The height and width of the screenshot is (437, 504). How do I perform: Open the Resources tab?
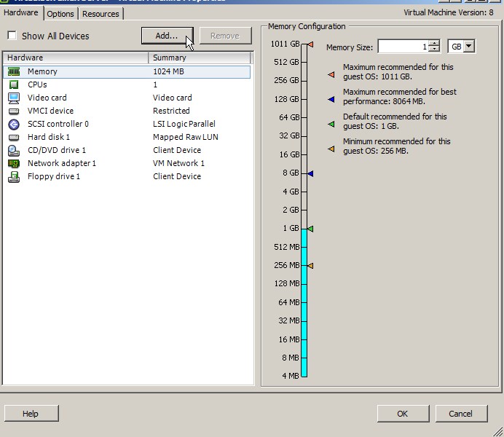coord(101,14)
